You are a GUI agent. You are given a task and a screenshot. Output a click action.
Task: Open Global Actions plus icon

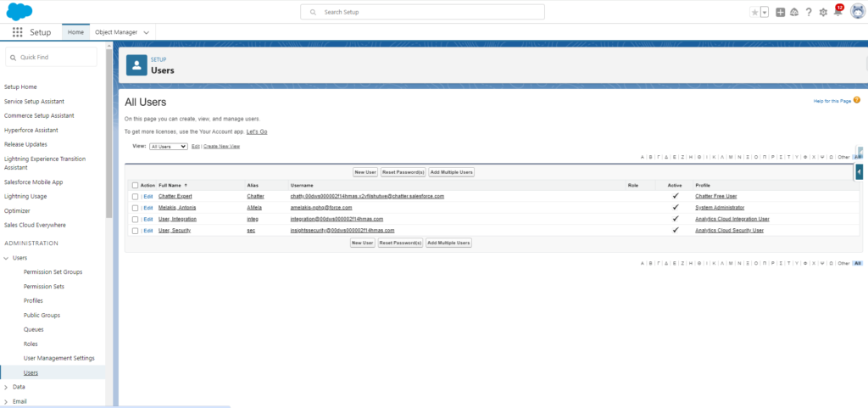tap(780, 12)
